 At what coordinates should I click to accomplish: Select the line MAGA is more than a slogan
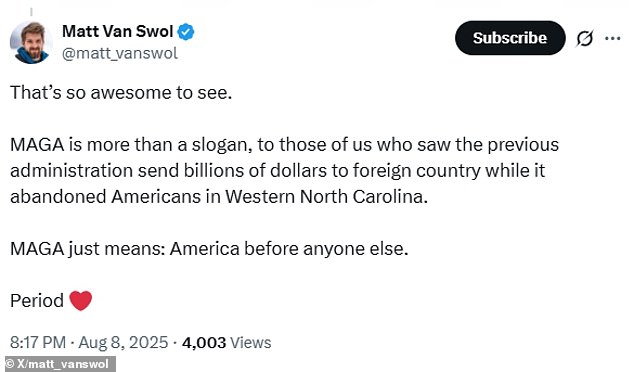131,145
